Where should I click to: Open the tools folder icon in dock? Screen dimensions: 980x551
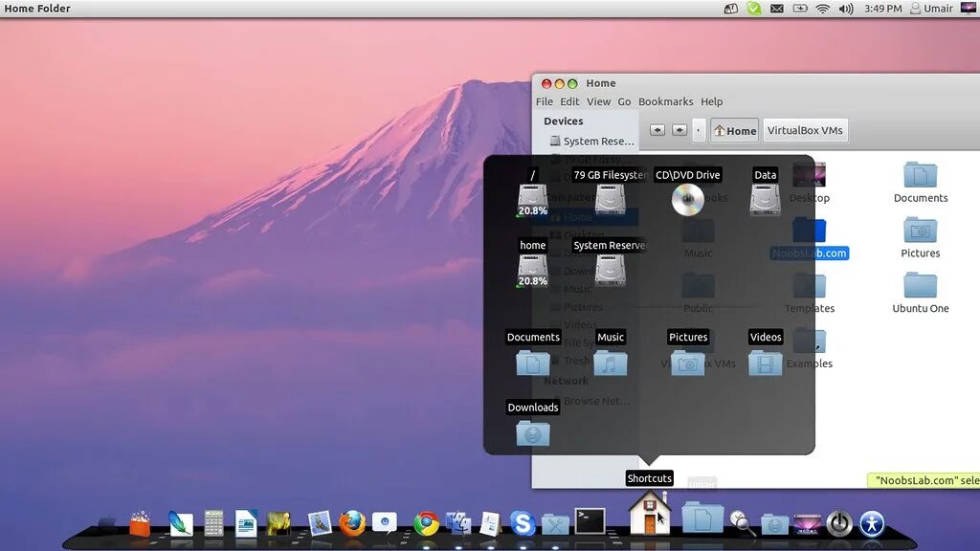[555, 523]
